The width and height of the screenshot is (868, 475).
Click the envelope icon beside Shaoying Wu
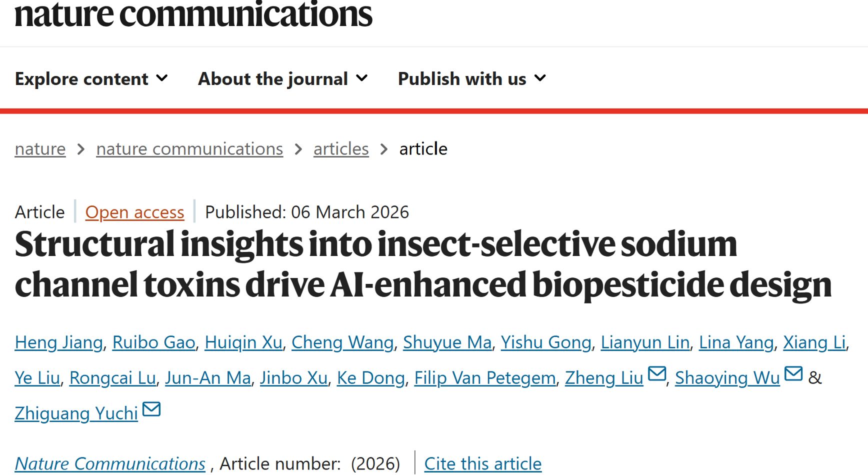(x=793, y=374)
